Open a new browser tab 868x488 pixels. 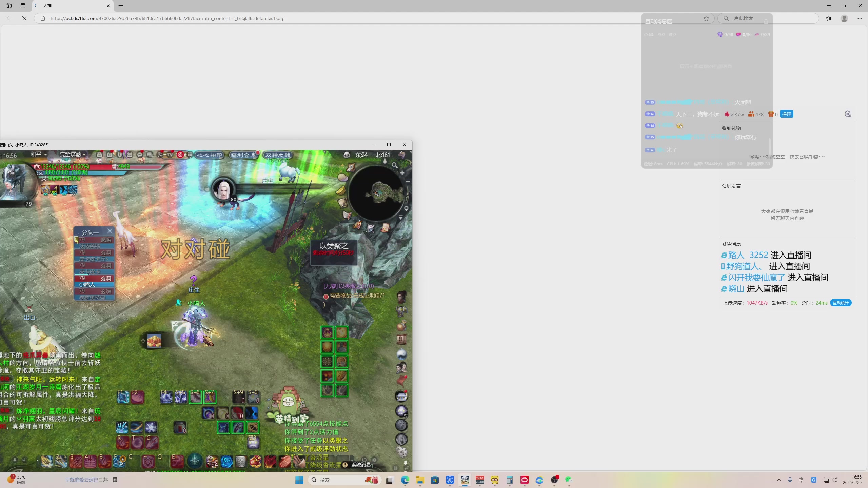coord(121,6)
